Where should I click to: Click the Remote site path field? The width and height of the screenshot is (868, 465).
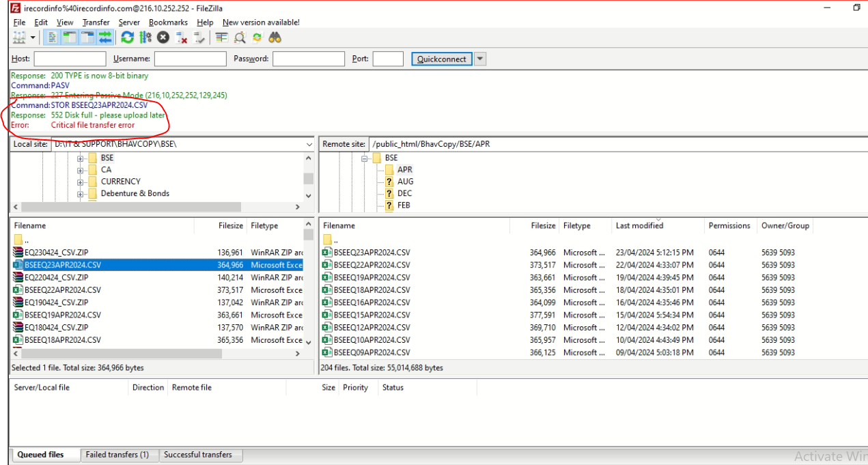pyautogui.click(x=618, y=144)
